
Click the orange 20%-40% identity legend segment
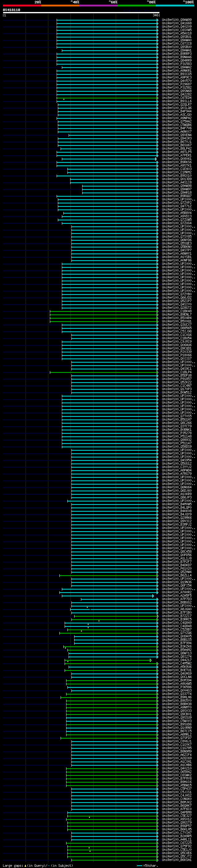point(60,6)
